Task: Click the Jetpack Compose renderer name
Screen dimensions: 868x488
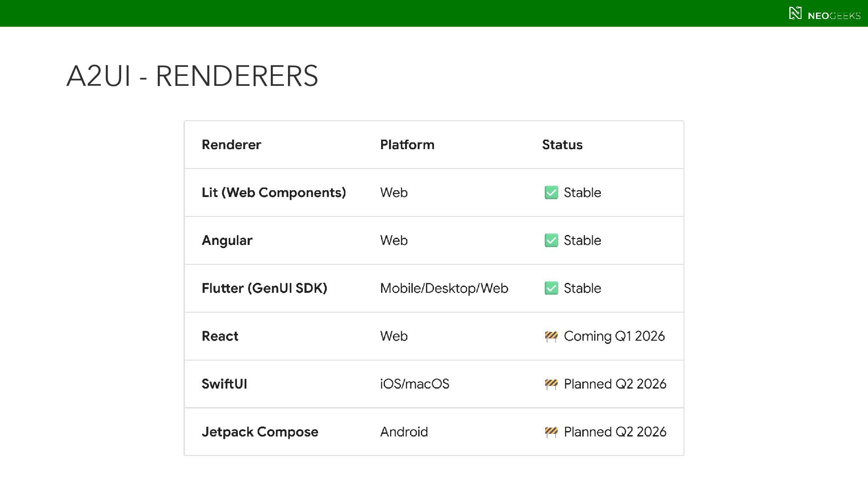Action: pyautogui.click(x=259, y=432)
